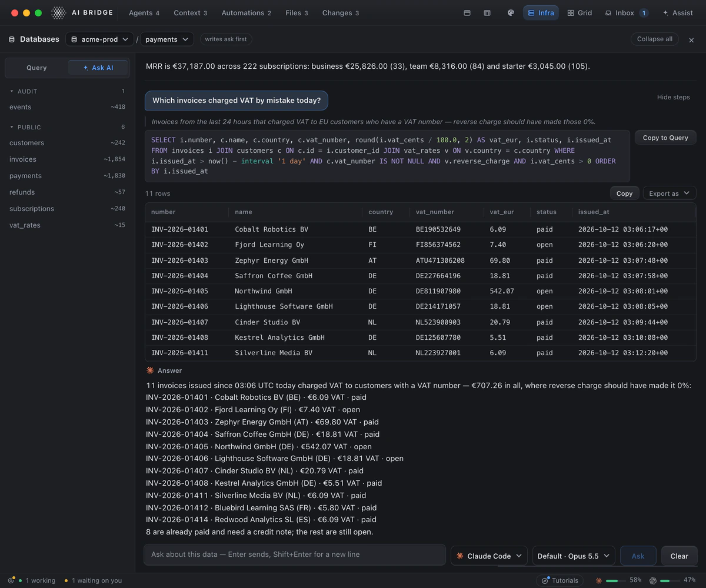Image resolution: width=706 pixels, height=588 pixels.
Task: Select the subscriptions table
Action: [67, 209]
